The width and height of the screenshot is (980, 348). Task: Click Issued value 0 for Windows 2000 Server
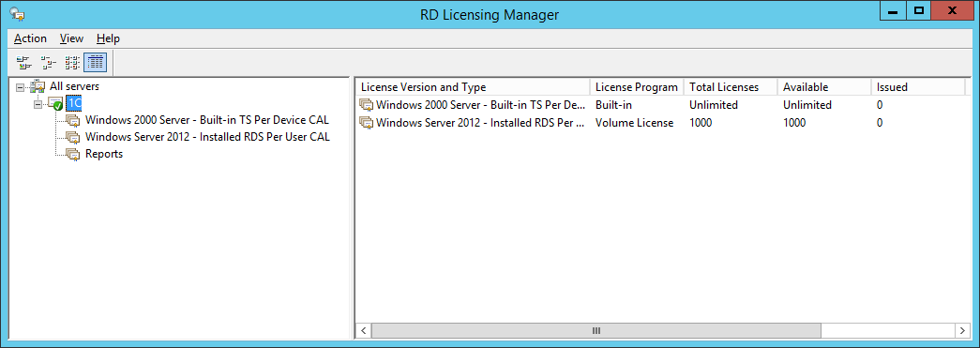[x=880, y=105]
